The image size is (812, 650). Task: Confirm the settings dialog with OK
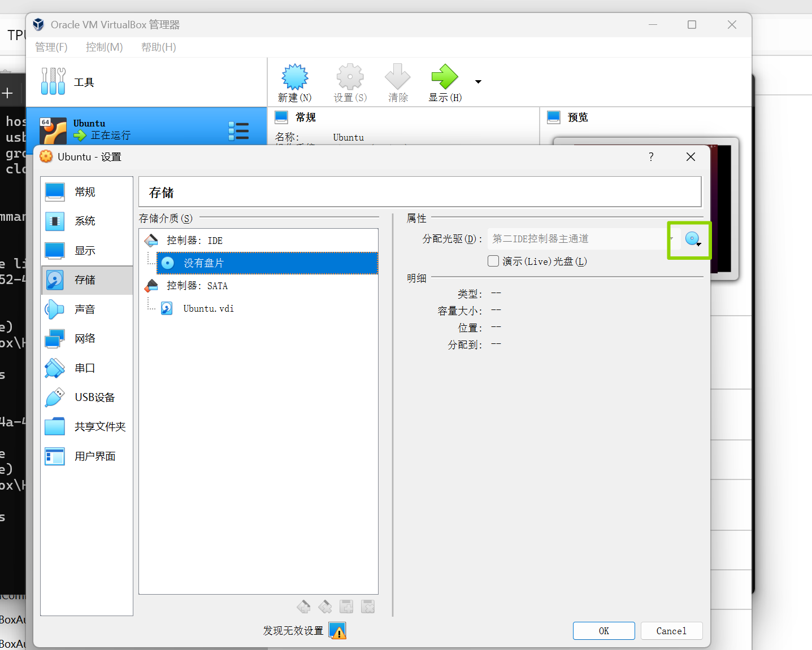[604, 631]
